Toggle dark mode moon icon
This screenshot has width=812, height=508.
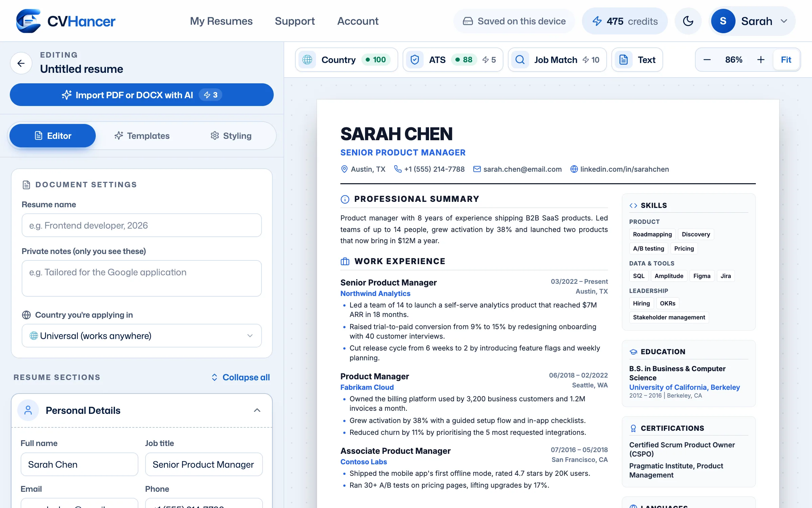click(x=688, y=21)
